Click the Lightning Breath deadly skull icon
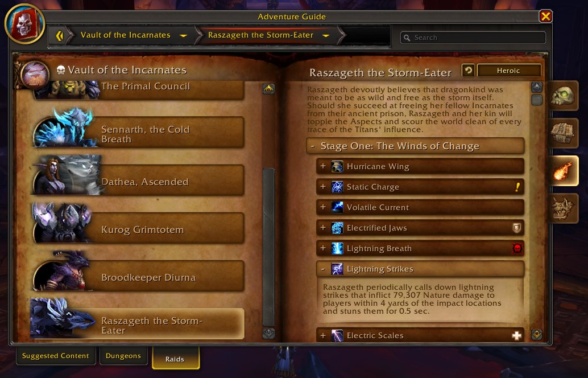This screenshot has width=588, height=378. coord(517,249)
